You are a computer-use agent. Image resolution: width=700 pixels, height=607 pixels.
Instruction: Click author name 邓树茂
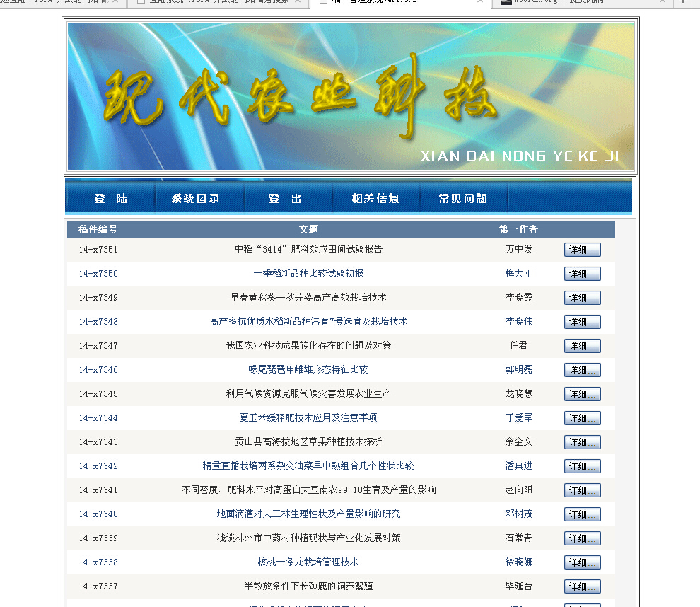(x=519, y=514)
